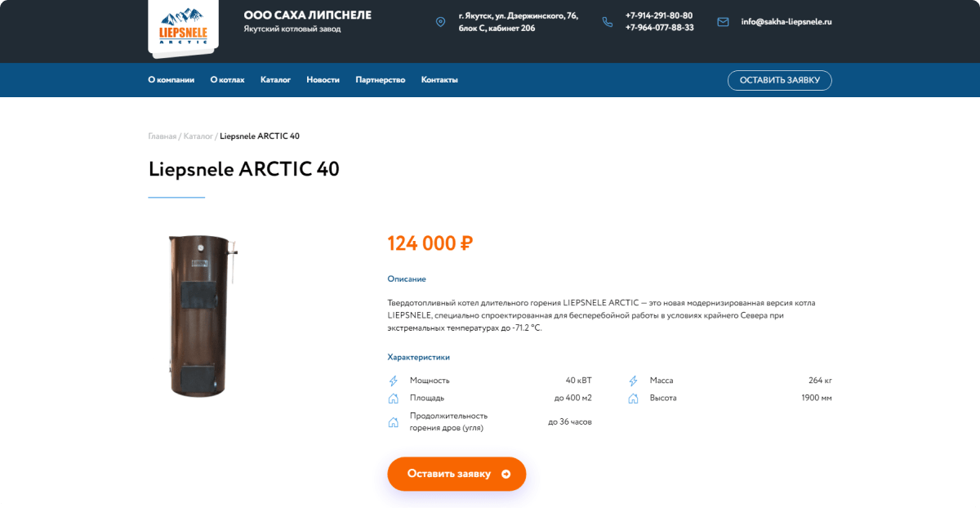The width and height of the screenshot is (980, 508).
Task: Click the 1900 мм height value
Action: point(817,399)
